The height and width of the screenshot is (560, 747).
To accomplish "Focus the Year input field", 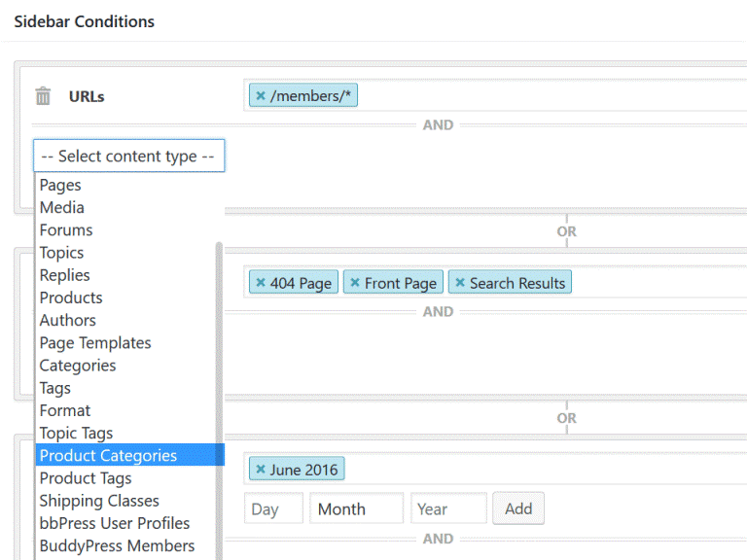I will (x=448, y=508).
